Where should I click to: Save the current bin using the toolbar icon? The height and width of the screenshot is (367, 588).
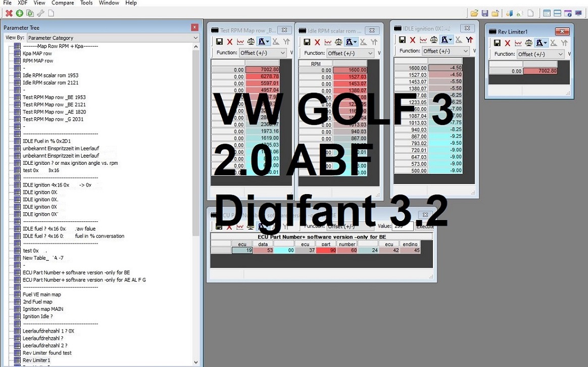(x=486, y=13)
